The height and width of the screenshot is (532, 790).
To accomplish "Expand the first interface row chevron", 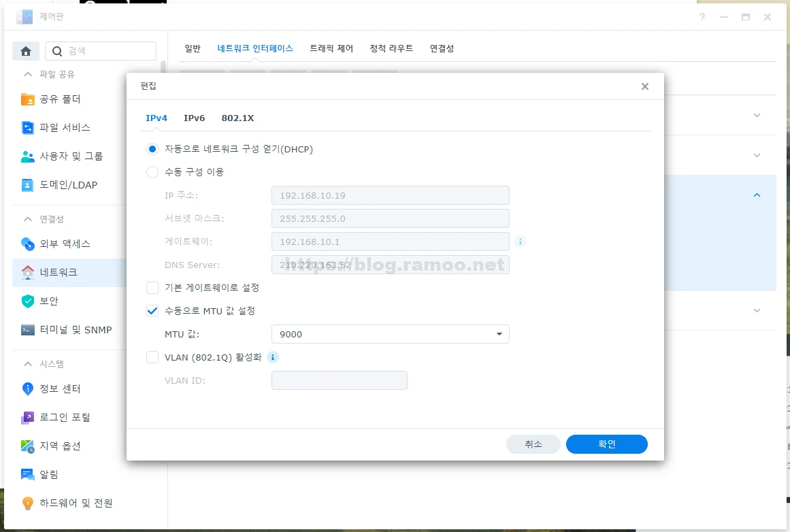I will click(x=757, y=116).
